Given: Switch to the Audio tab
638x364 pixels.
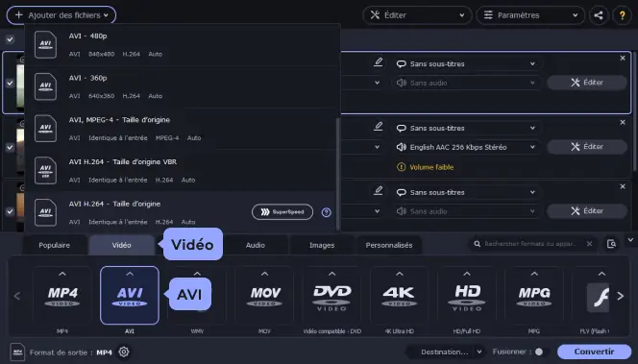Looking at the screenshot, I should (256, 245).
